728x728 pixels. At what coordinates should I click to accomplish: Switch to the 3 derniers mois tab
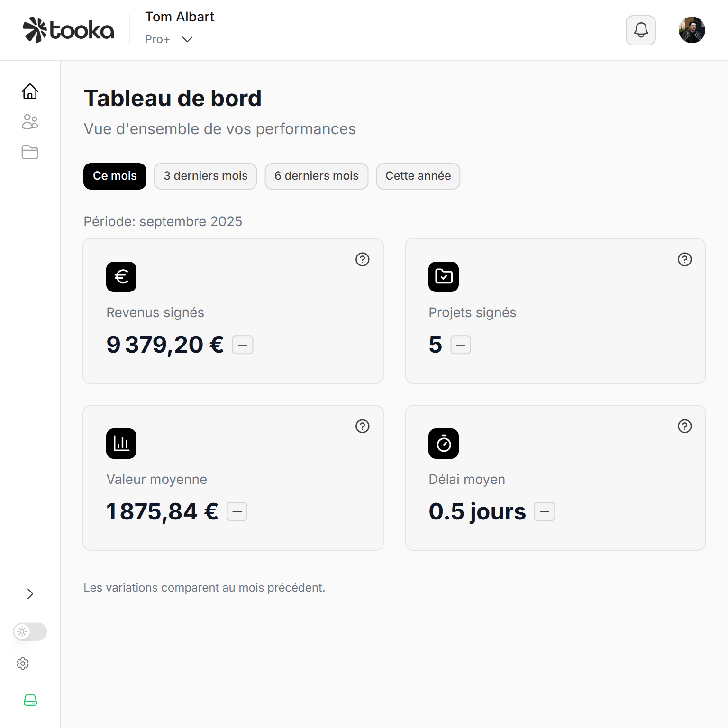point(205,176)
